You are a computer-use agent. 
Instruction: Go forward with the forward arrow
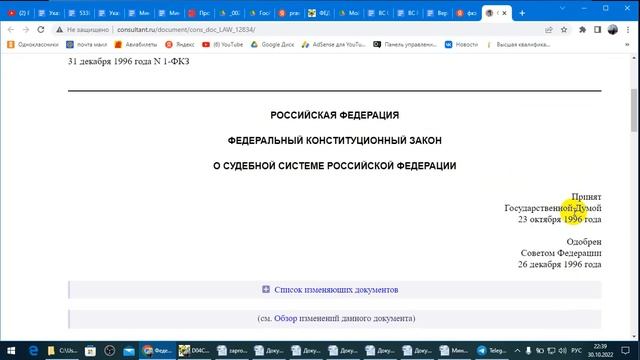point(26,29)
